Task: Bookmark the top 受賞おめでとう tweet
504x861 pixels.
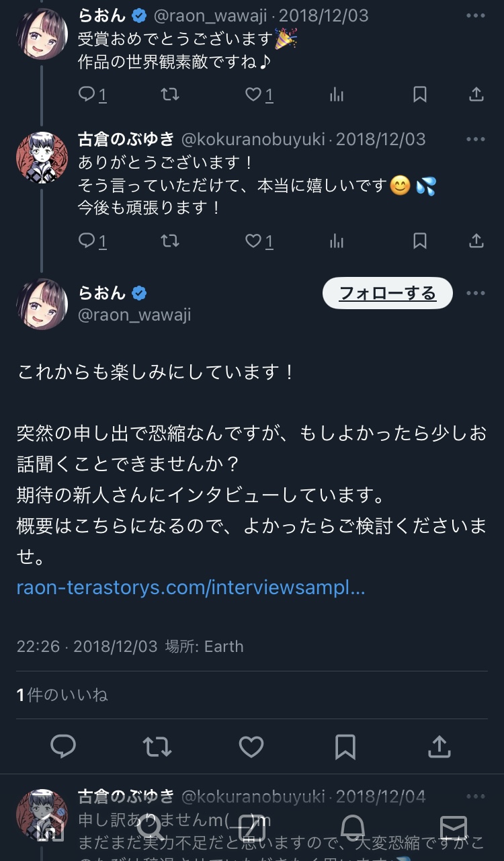Action: point(420,95)
